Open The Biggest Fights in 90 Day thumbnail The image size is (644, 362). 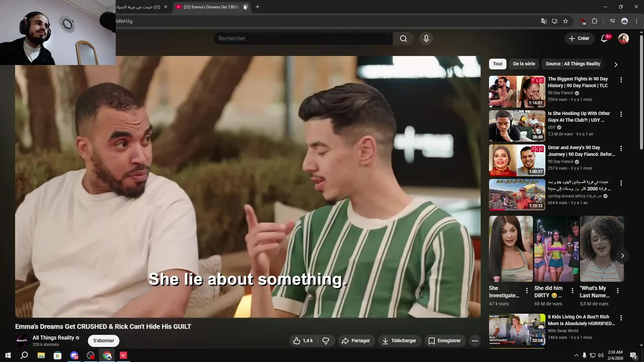(517, 92)
